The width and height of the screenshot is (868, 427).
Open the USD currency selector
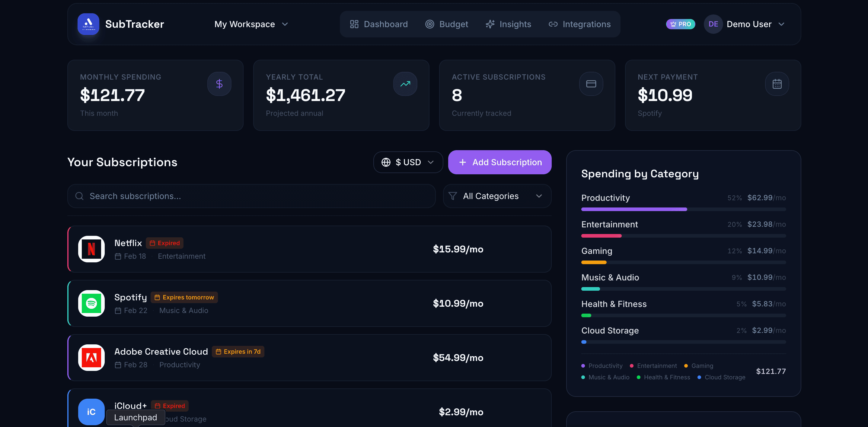408,162
